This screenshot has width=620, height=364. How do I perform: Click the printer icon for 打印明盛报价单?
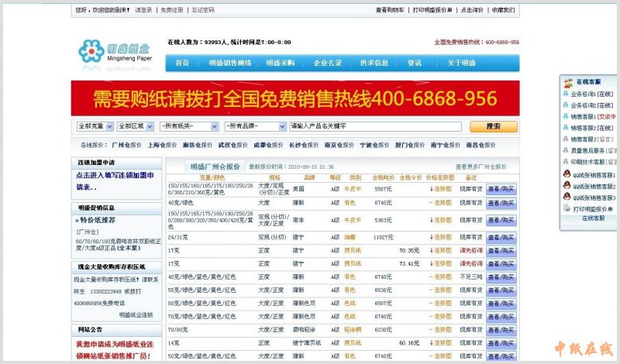coord(567,209)
